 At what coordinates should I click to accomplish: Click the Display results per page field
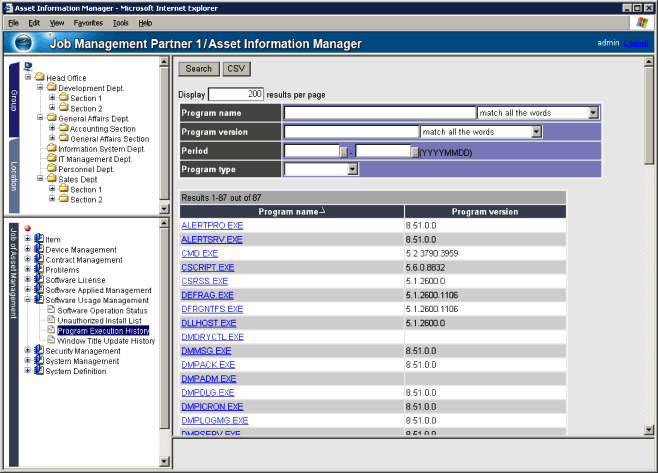tap(235, 94)
